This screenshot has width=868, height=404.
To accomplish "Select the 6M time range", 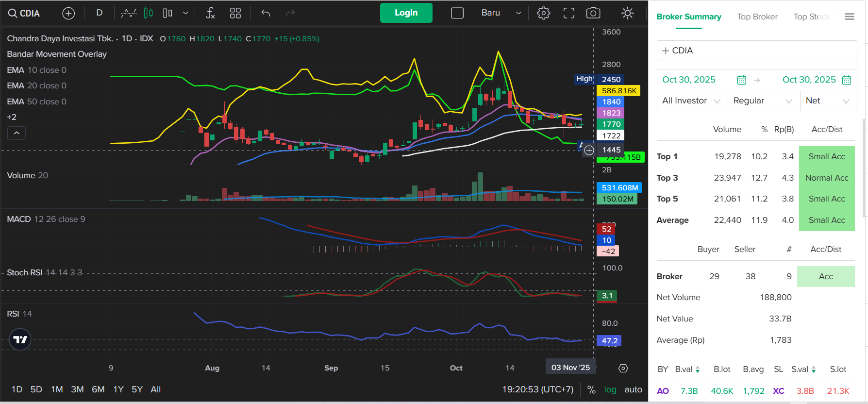I will [98, 389].
